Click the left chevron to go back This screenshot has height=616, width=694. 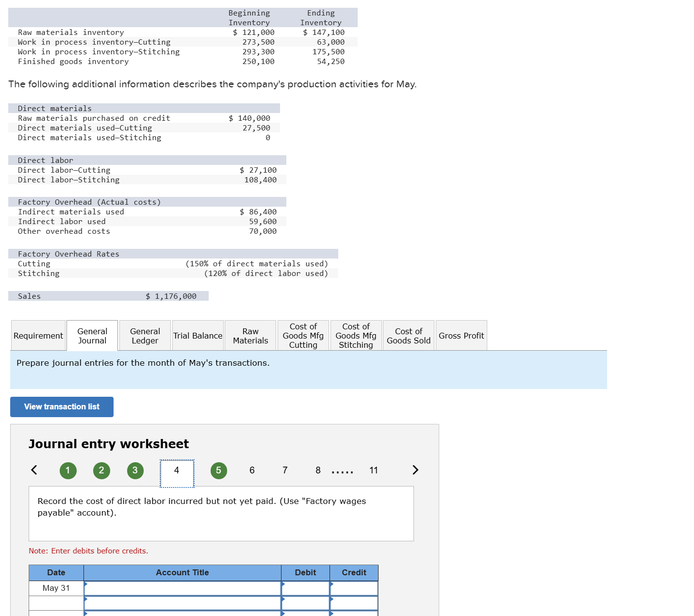(x=33, y=470)
